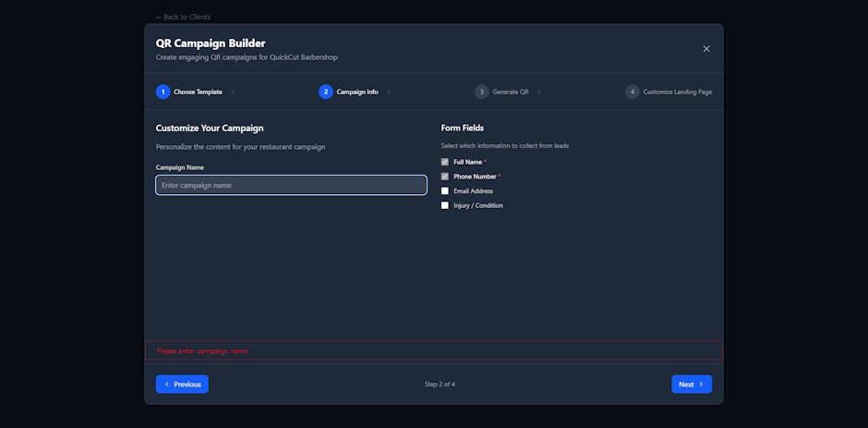Focus the Campaign Name input field
The width and height of the screenshot is (868, 428).
291,185
